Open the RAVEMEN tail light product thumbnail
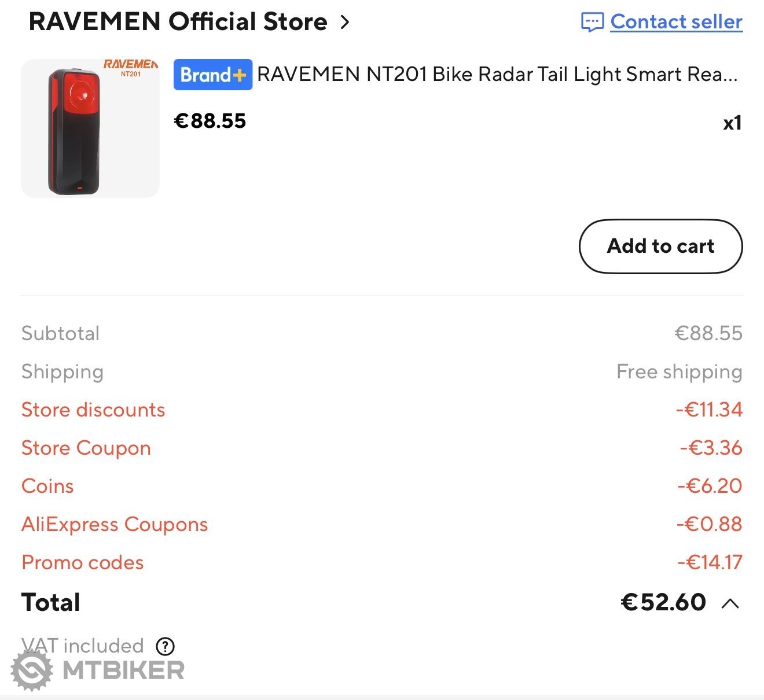The width and height of the screenshot is (764, 700). pos(90,128)
